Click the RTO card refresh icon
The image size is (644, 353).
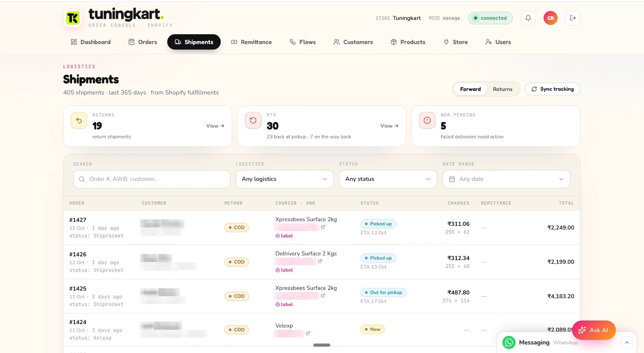pyautogui.click(x=253, y=120)
